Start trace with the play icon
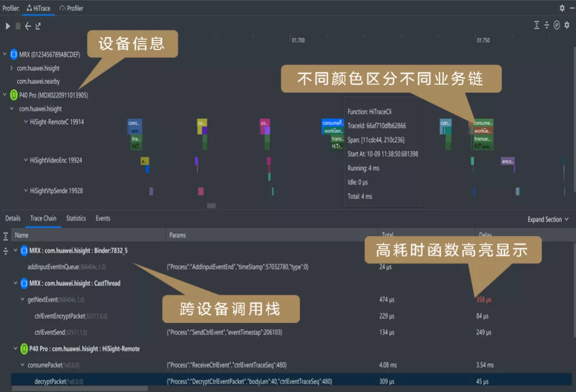The height and width of the screenshot is (392, 576). click(7, 26)
